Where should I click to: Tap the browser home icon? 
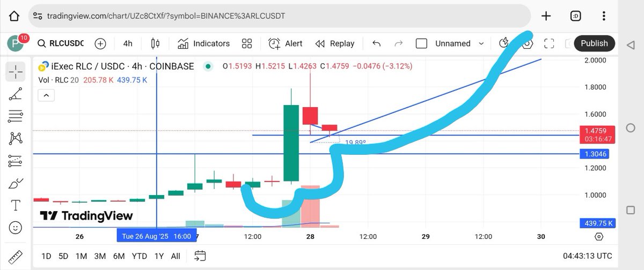click(x=14, y=16)
